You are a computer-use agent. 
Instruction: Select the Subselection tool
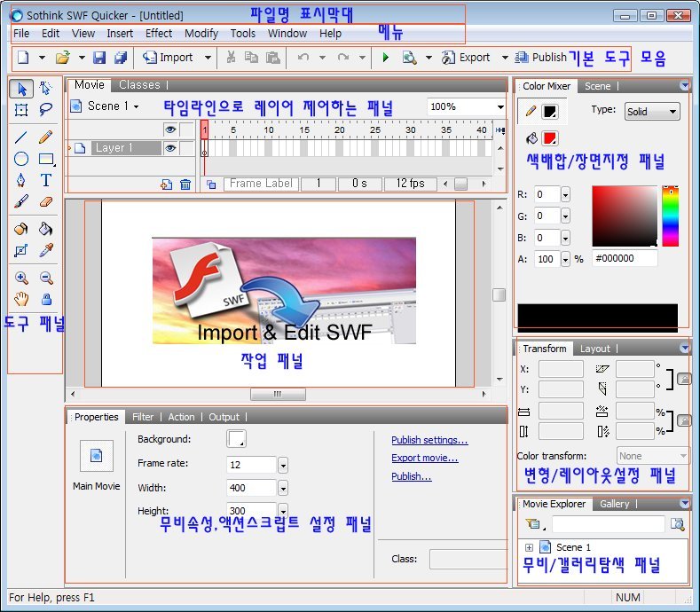45,89
